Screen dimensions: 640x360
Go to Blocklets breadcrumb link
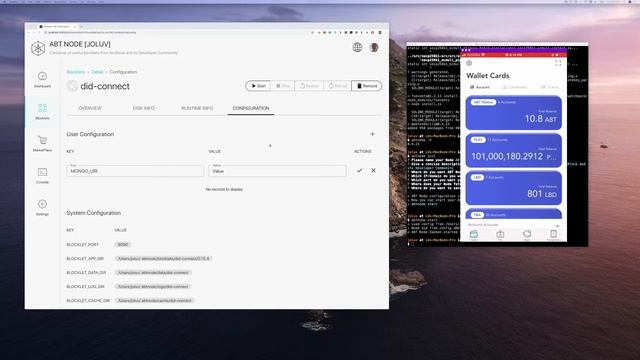[x=76, y=72]
